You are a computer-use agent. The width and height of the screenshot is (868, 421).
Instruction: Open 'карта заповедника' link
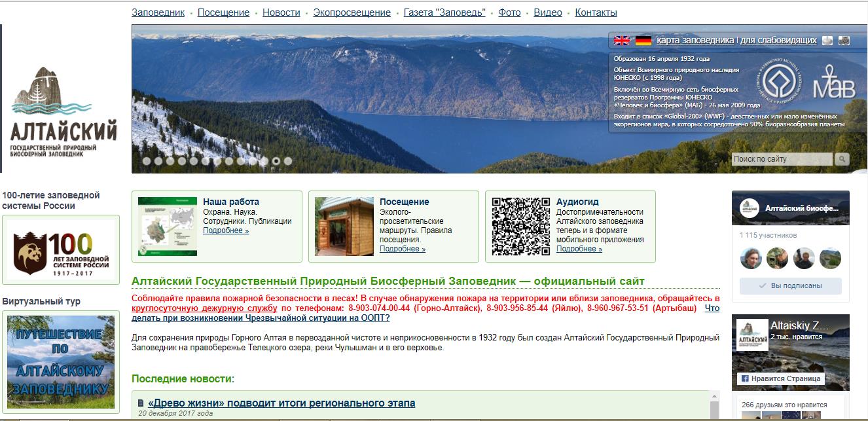point(695,40)
